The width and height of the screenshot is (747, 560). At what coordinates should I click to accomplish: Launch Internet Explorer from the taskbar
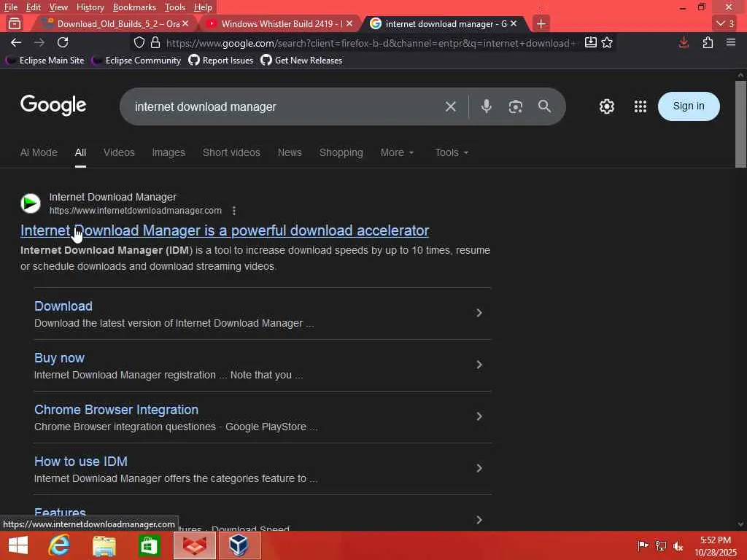click(60, 545)
